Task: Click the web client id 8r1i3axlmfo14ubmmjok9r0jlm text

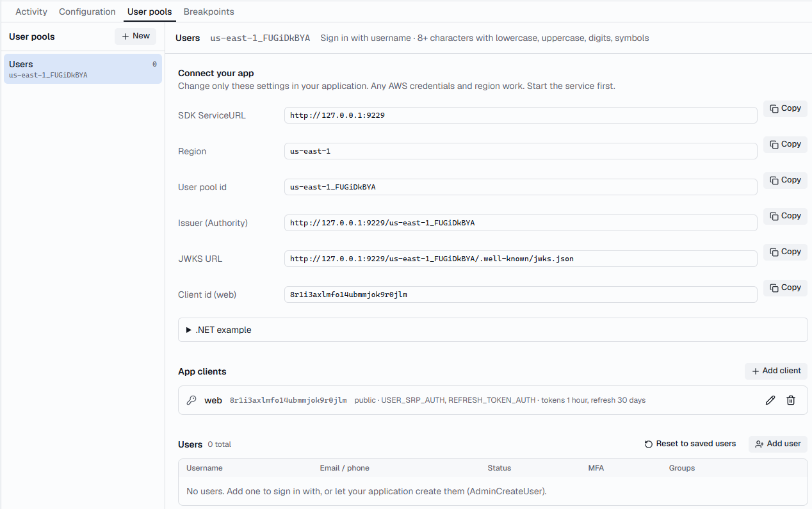Action: click(288, 400)
